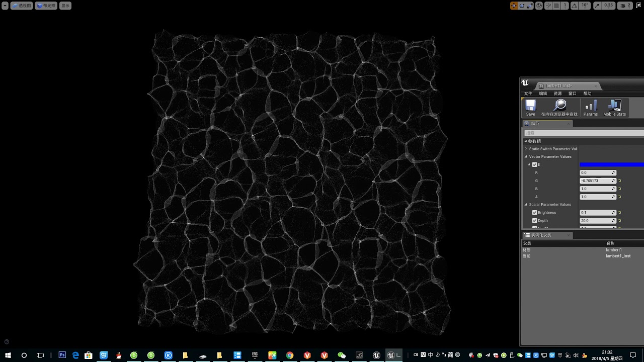Click the blue E color swatch
644x362 pixels.
click(x=612, y=164)
